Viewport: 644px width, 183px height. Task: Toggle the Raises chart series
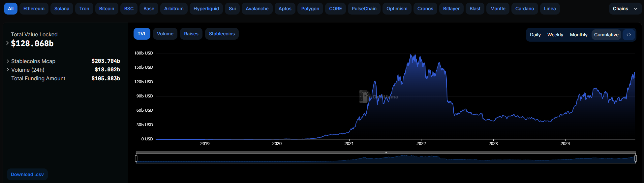191,34
